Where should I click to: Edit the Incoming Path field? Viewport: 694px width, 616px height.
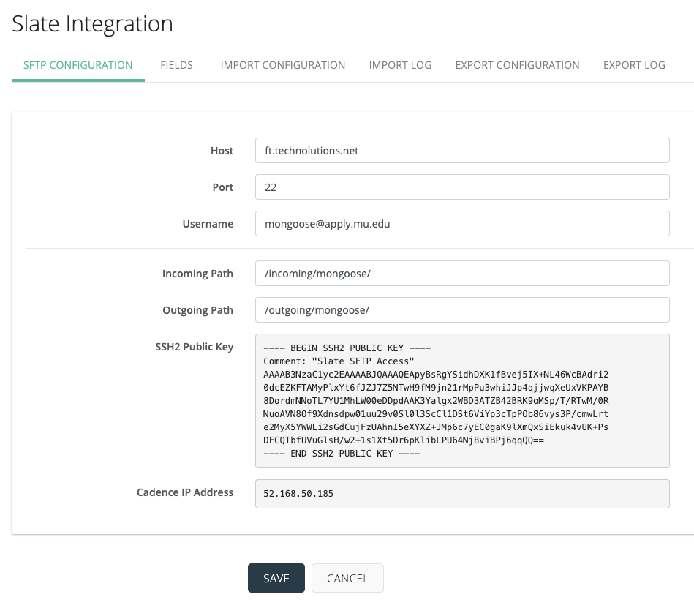pyautogui.click(x=462, y=274)
